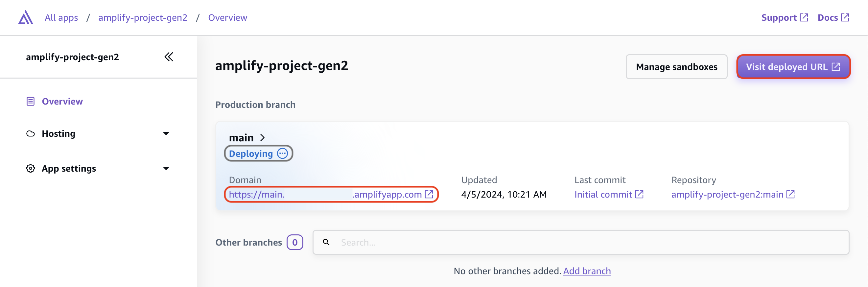Click the Deploying status ellipsis icon
The width and height of the screenshot is (868, 287).
click(x=282, y=154)
